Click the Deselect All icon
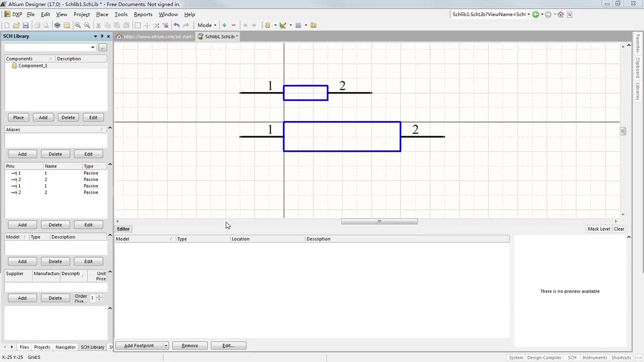The width and height of the screenshot is (644, 362). 156,25
